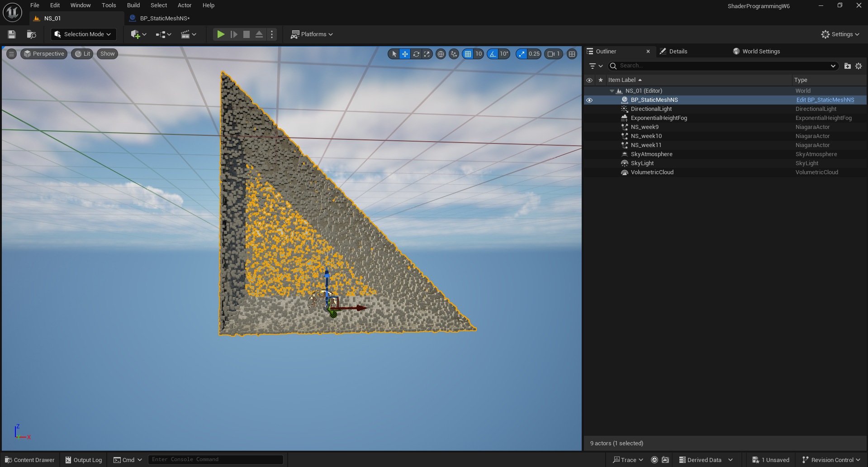Open the Outliner settings gear
This screenshot has height=467, width=868.
click(x=859, y=66)
